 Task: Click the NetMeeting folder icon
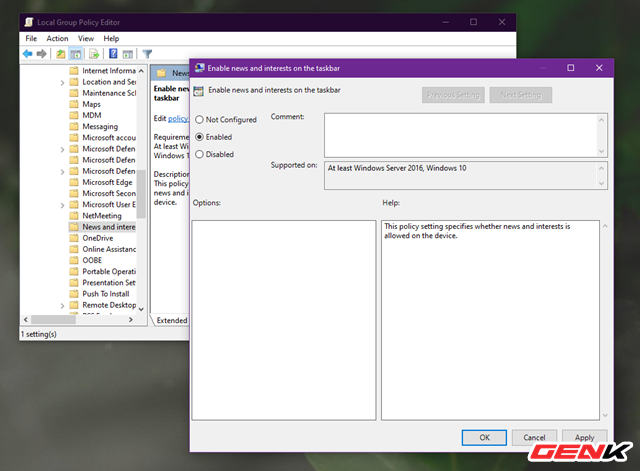click(74, 216)
